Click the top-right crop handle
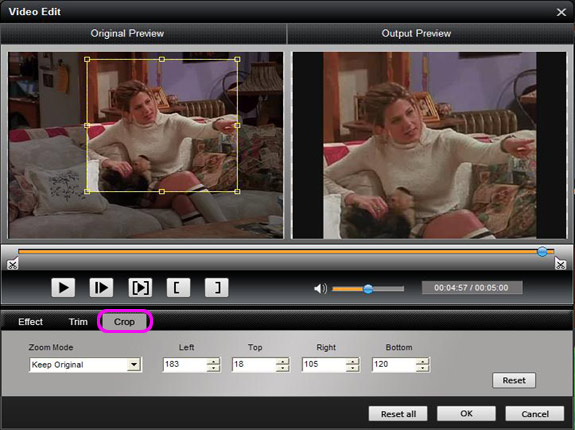Viewport: 575px width, 430px height. point(237,59)
